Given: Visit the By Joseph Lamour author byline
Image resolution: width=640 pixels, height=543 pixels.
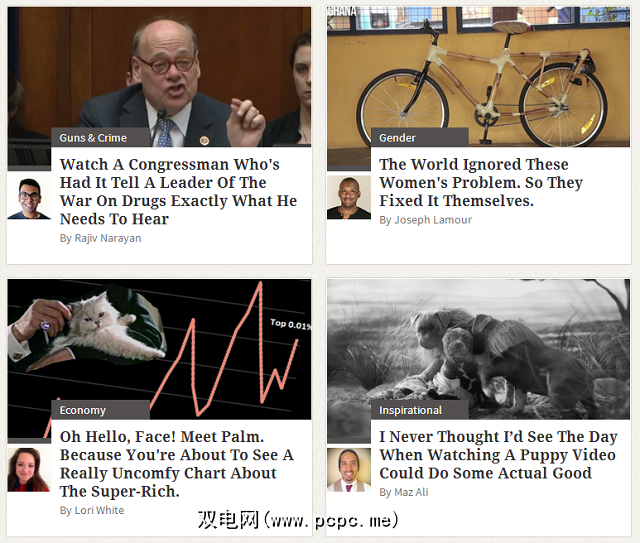Looking at the screenshot, I should 425,220.
